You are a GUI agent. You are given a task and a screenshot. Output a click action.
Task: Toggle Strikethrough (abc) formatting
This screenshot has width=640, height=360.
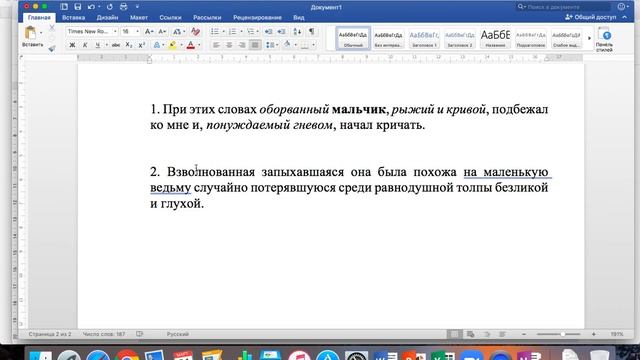pyautogui.click(x=116, y=45)
